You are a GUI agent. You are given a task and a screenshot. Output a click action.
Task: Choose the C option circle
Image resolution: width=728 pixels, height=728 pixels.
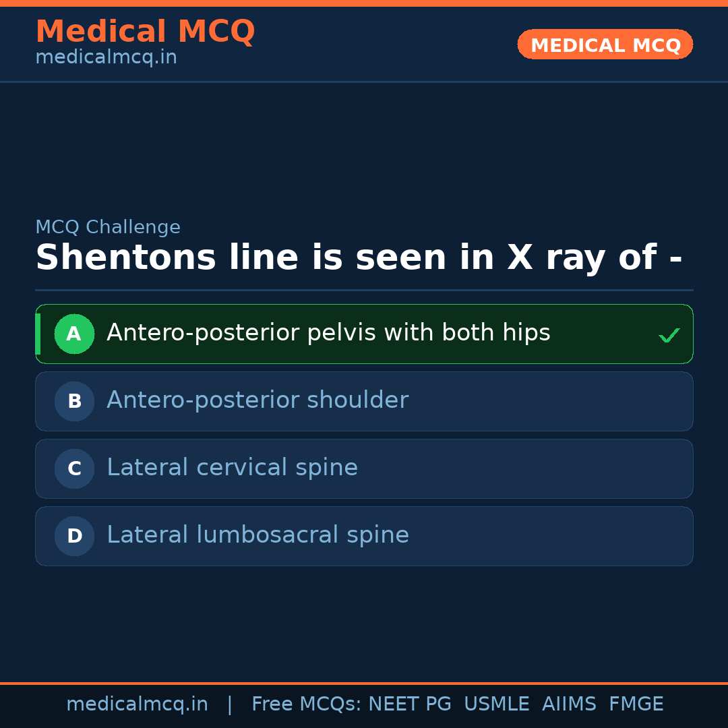tap(74, 468)
